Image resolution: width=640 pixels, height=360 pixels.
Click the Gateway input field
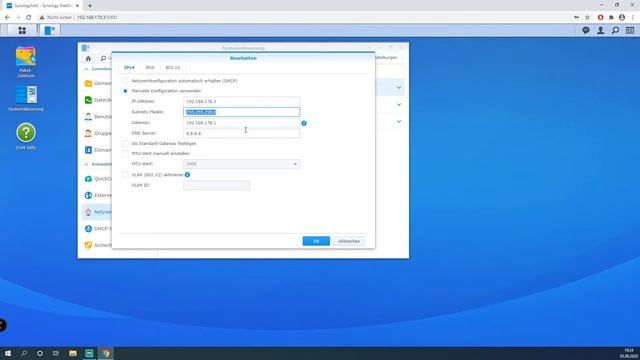241,123
